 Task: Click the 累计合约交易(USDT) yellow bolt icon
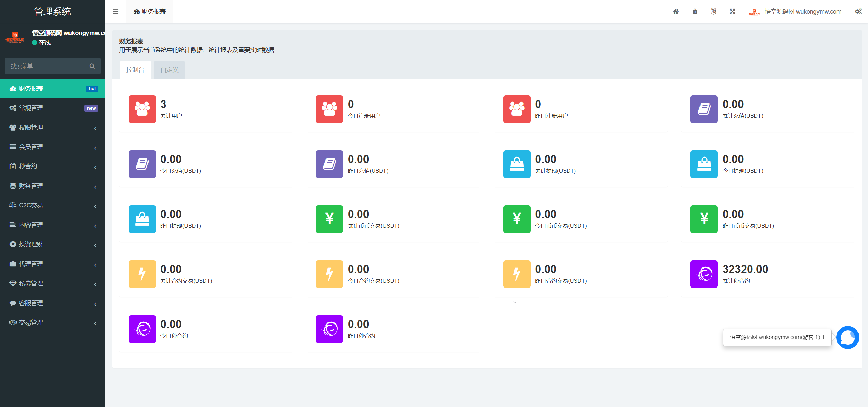[x=142, y=274]
